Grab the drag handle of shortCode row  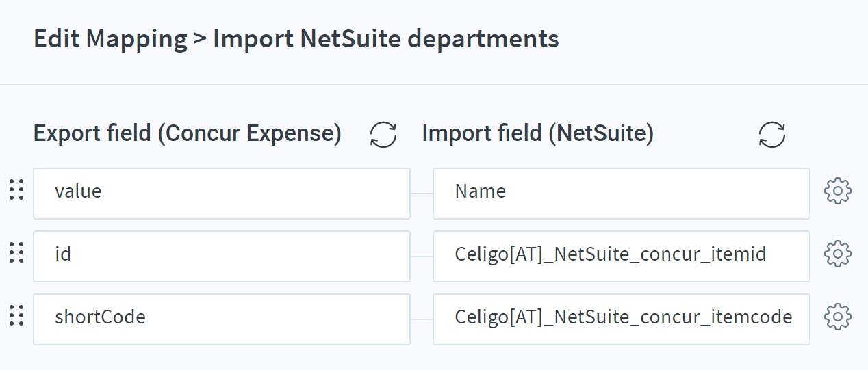coord(16,316)
